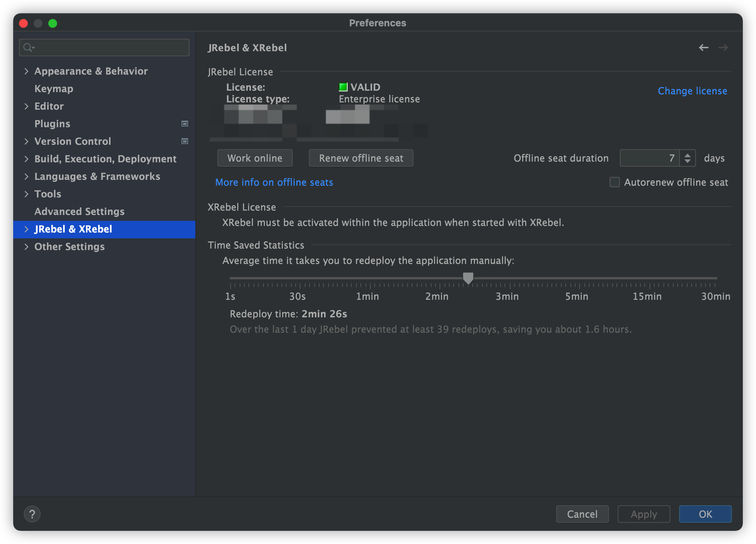Viewport: 756px width, 544px height.
Task: Click the help question mark icon
Action: point(32,514)
